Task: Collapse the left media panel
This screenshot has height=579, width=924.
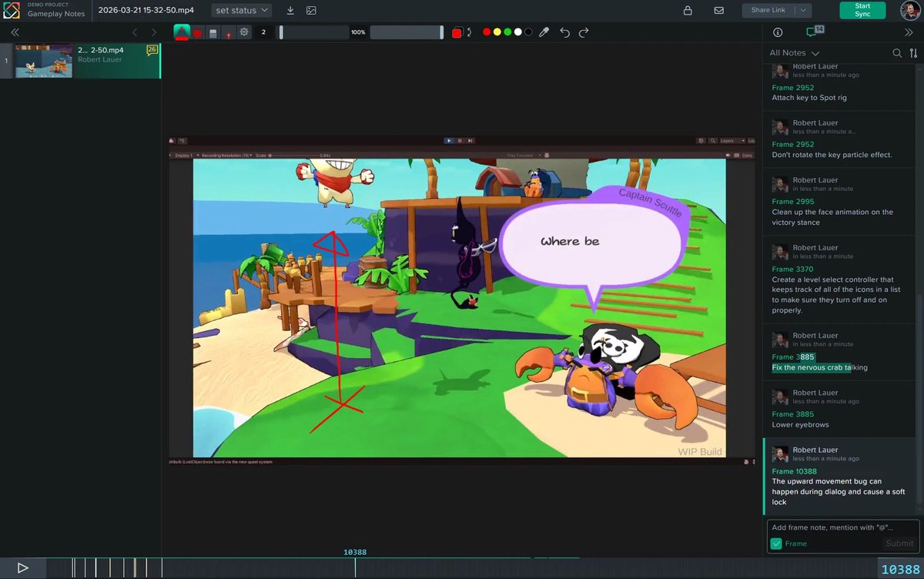Action: click(x=15, y=32)
